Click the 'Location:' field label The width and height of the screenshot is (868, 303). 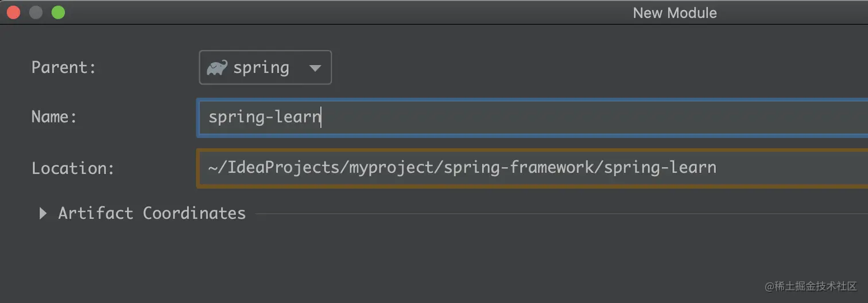[x=73, y=168]
